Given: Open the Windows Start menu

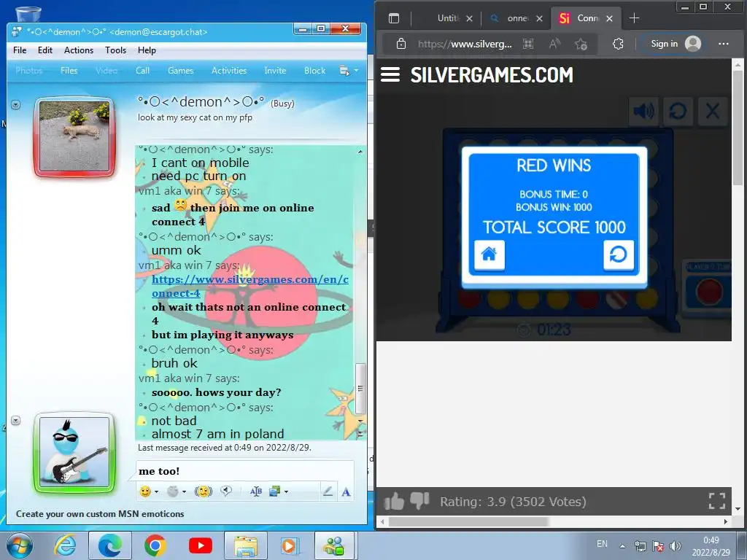Looking at the screenshot, I should (x=20, y=546).
